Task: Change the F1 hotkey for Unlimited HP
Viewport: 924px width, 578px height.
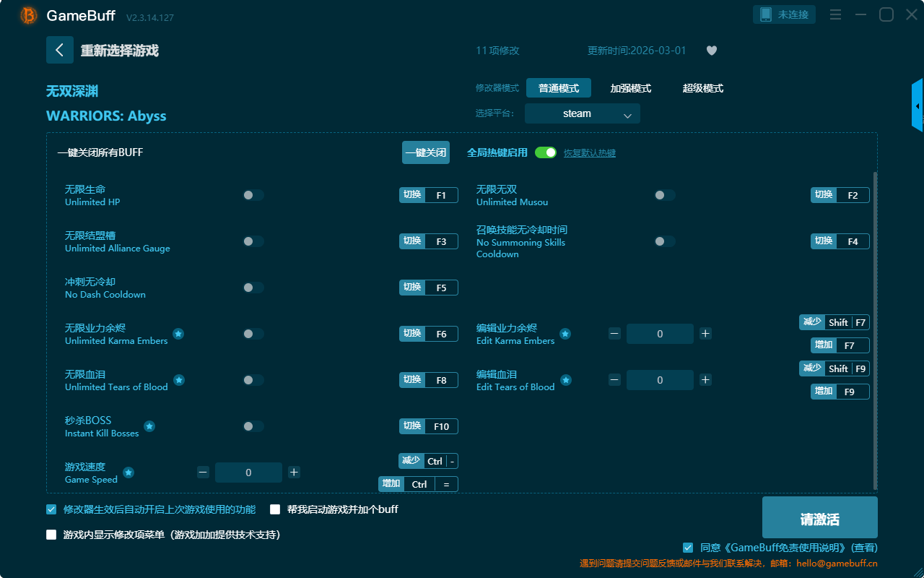Action: point(441,195)
